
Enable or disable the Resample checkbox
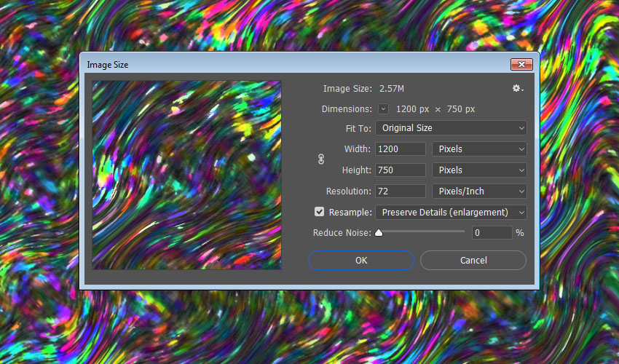pos(319,212)
